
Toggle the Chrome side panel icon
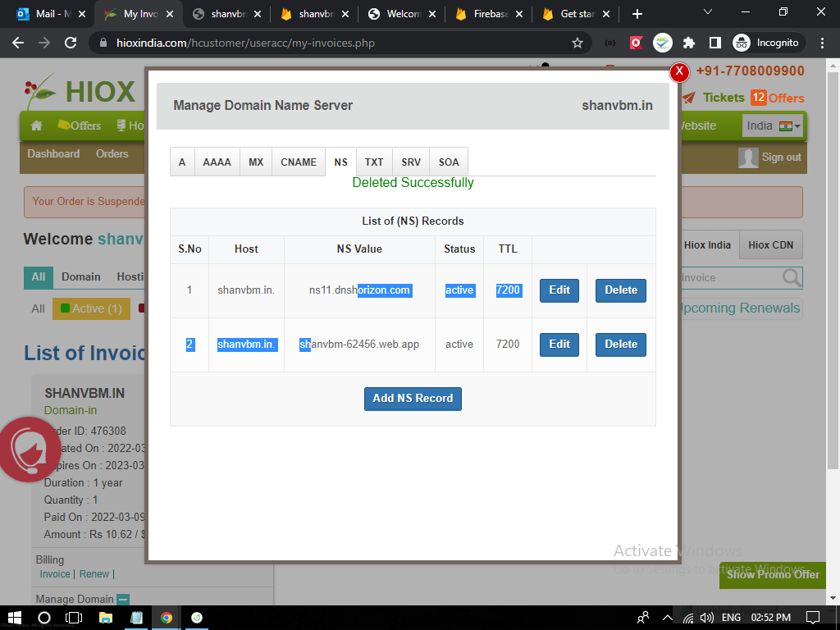coord(714,43)
